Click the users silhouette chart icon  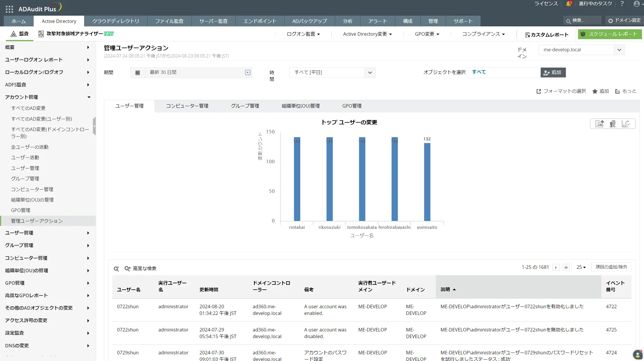pos(613,124)
